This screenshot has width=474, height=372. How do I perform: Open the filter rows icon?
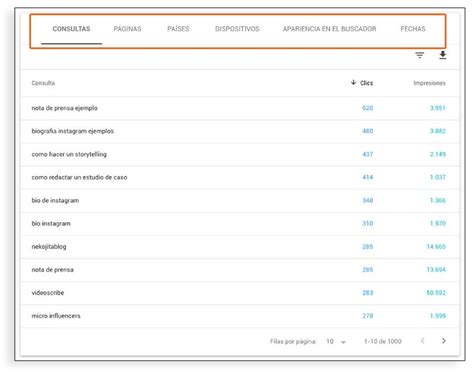[419, 55]
